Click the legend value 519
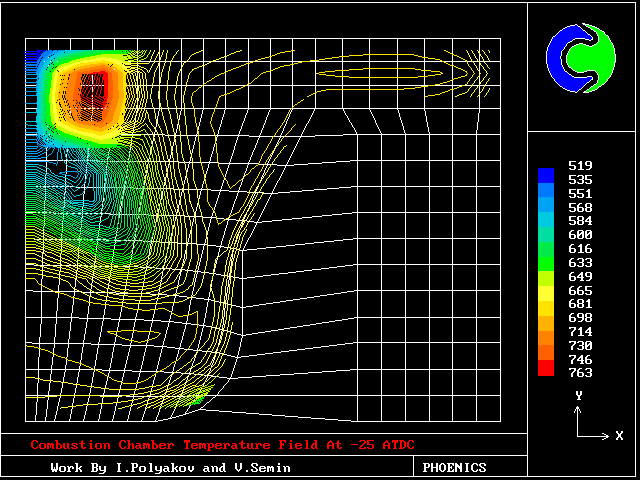The height and width of the screenshot is (480, 640). tap(580, 165)
